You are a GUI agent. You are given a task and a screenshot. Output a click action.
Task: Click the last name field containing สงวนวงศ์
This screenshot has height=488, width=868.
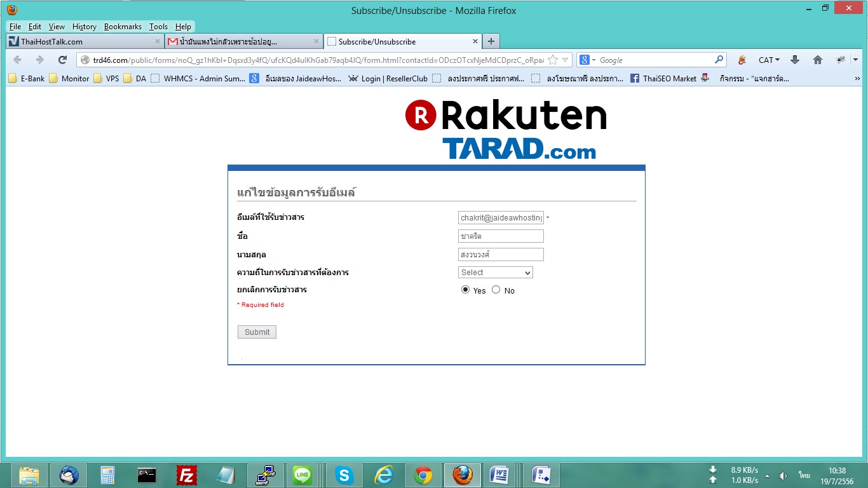pos(501,254)
